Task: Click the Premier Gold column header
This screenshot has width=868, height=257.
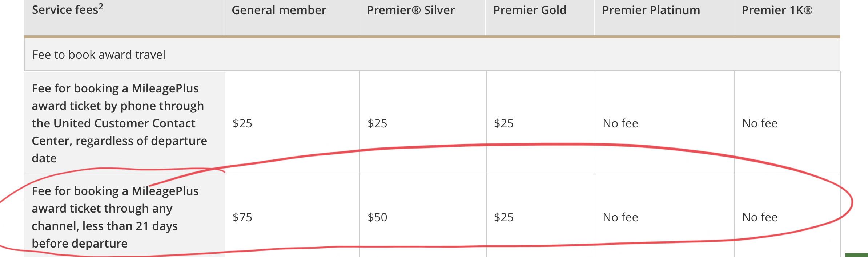Action: pos(530,10)
